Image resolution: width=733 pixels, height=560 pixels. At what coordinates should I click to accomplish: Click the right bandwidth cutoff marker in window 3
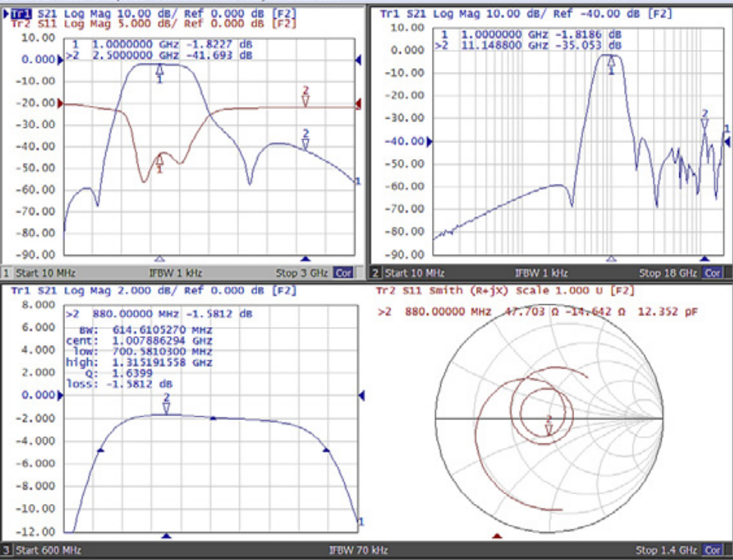click(x=326, y=450)
